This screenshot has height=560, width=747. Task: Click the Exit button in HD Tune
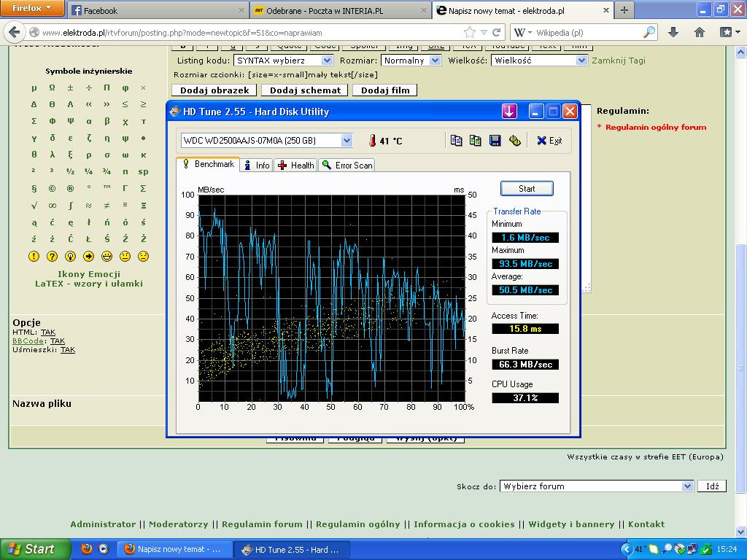click(x=549, y=141)
